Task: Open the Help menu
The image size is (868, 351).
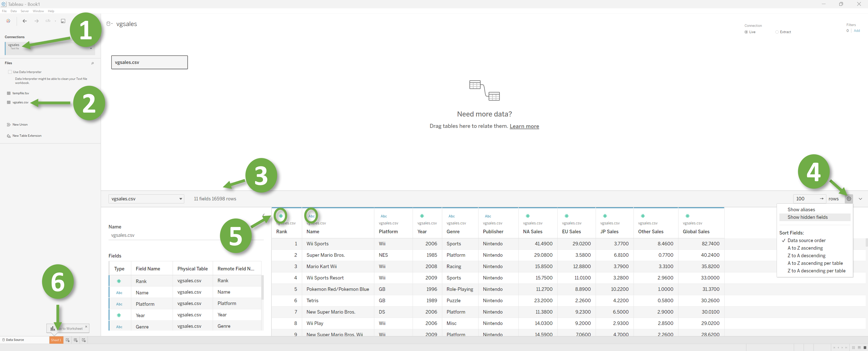Action: (x=51, y=11)
